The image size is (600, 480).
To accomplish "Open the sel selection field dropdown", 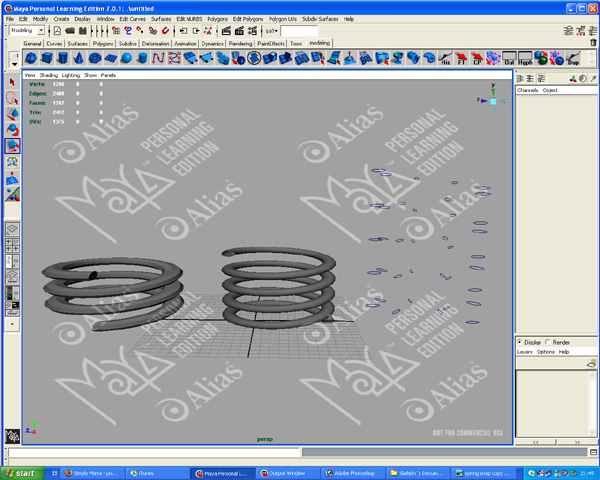I will click(x=271, y=31).
